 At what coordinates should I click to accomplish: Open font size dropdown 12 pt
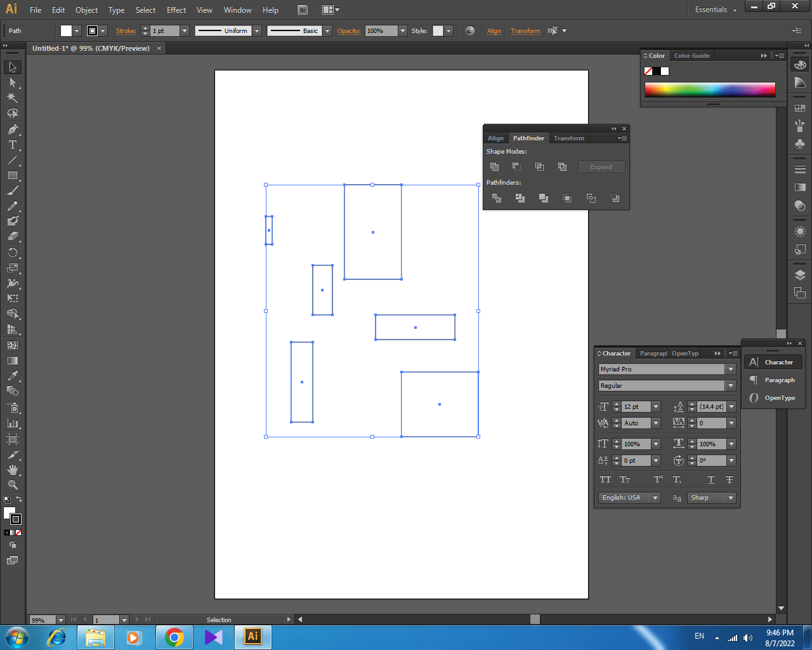pyautogui.click(x=656, y=407)
